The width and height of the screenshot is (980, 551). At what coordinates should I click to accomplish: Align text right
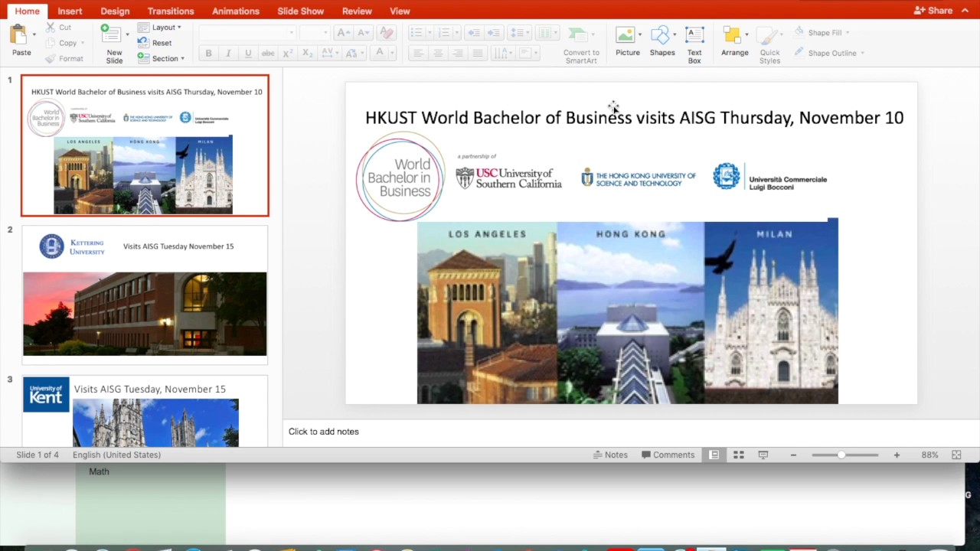[458, 54]
